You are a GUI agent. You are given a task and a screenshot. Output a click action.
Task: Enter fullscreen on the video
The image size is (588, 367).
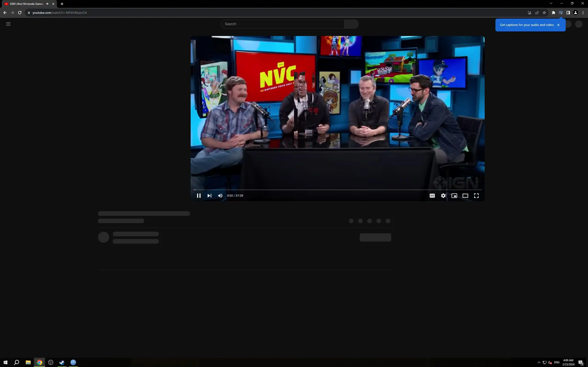(x=476, y=196)
